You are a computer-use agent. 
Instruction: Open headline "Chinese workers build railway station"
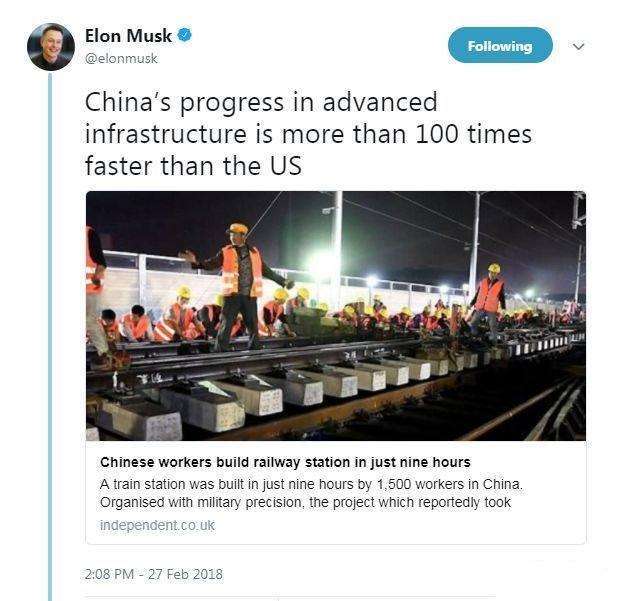pos(285,462)
